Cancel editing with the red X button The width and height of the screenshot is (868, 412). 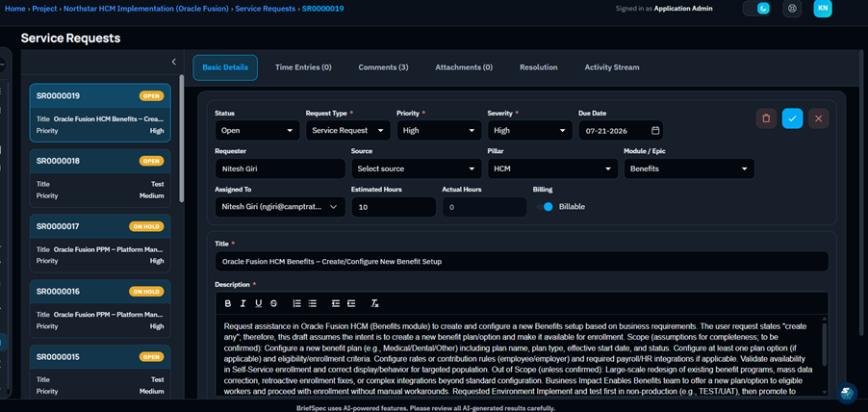(818, 118)
